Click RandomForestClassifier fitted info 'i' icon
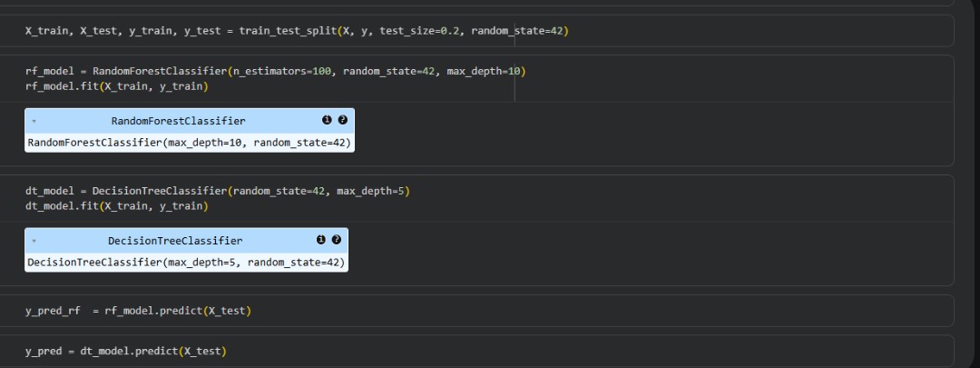The height and width of the screenshot is (368, 980). [x=327, y=120]
